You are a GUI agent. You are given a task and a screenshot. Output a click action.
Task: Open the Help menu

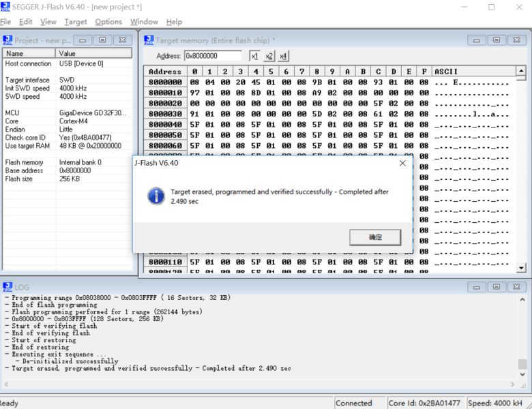tap(174, 22)
